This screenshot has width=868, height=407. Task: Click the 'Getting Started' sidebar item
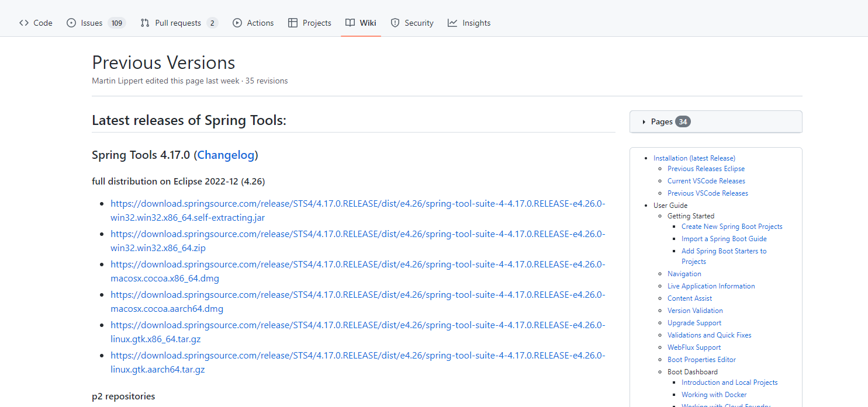[x=691, y=216]
